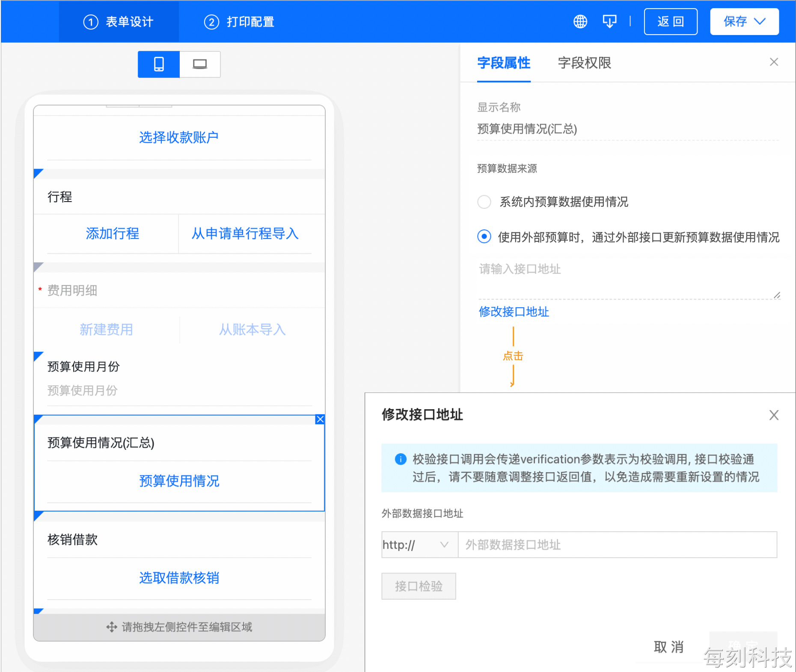Select 系统内预算数据使用情况 radio option
The height and width of the screenshot is (672, 796).
484,202
